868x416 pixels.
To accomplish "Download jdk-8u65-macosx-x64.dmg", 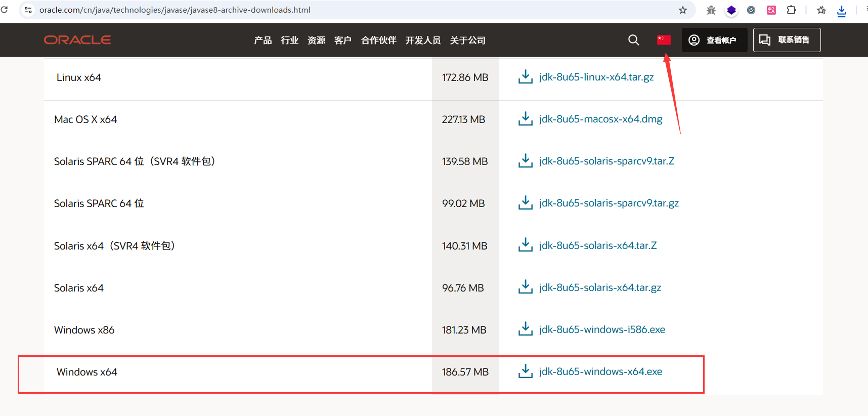I will coord(601,119).
